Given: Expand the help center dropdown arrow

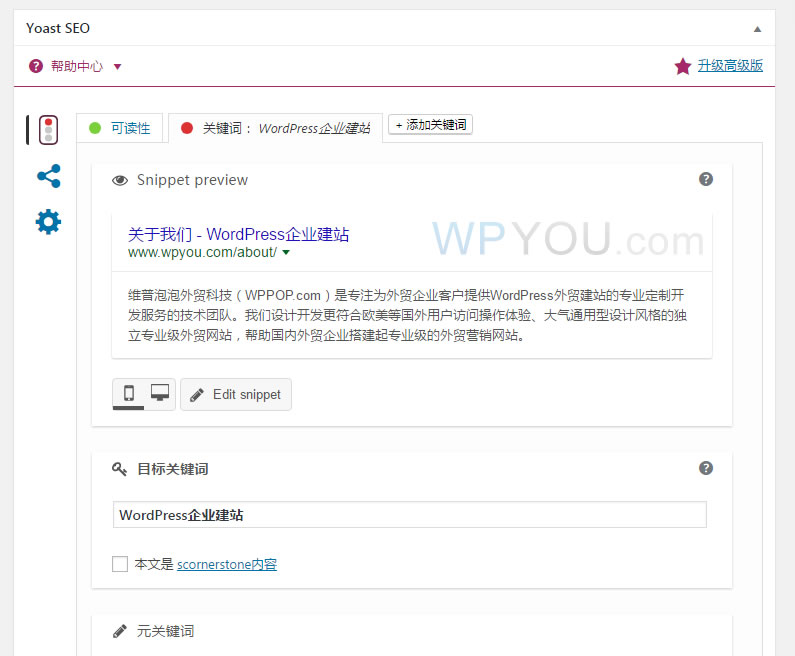Looking at the screenshot, I should (x=117, y=66).
